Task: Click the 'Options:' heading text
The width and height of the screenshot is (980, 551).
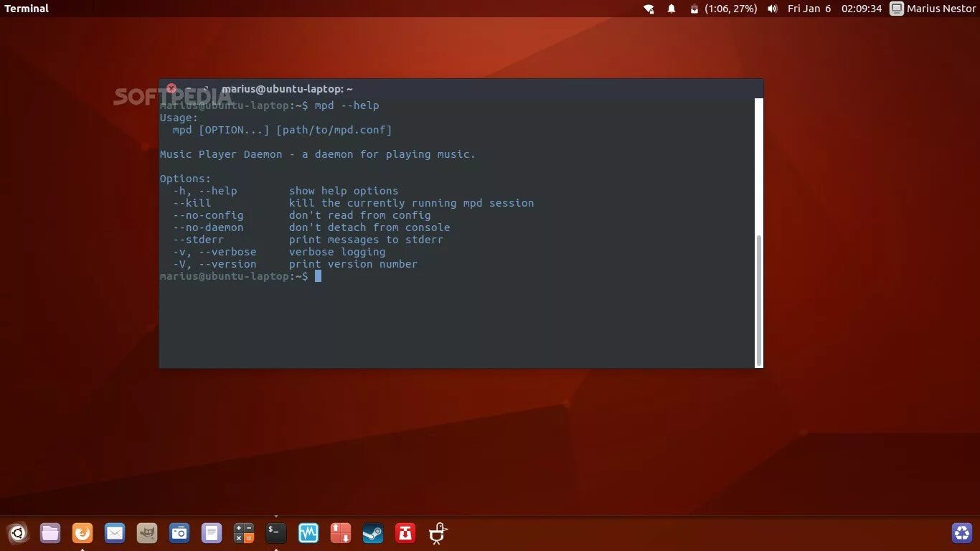Action: [x=185, y=179]
